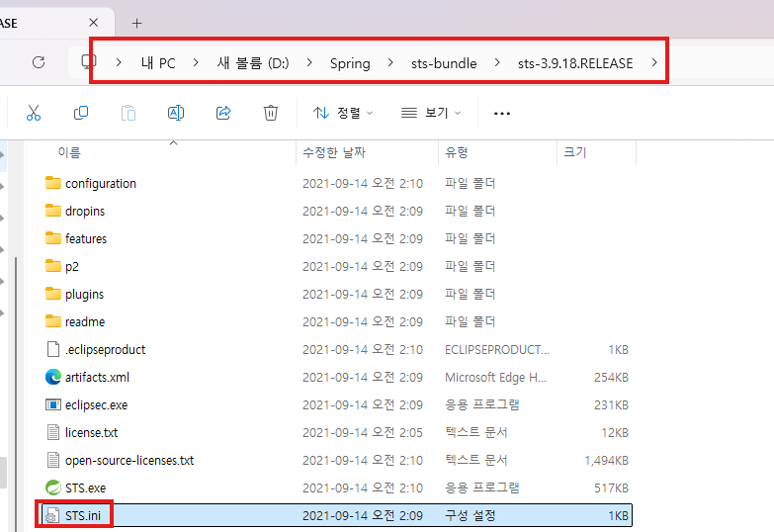Sort by 유형 column header
The height and width of the screenshot is (532, 774).
456,152
